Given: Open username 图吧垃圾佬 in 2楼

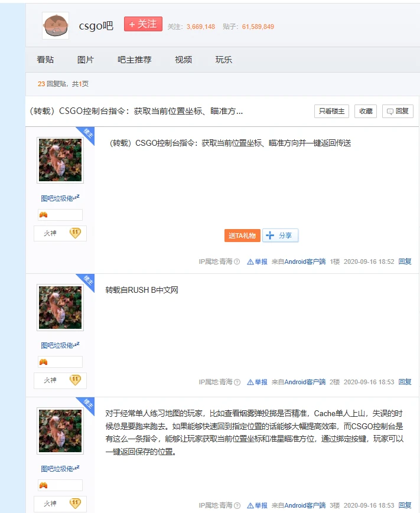Looking at the screenshot, I should click(x=60, y=345).
